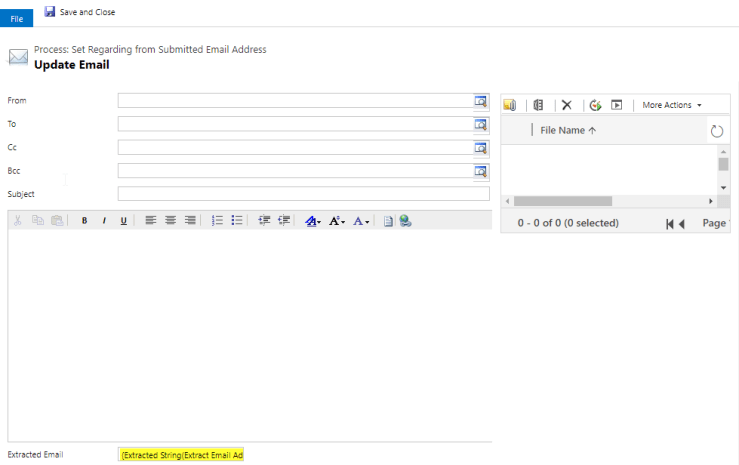The height and width of the screenshot is (465, 739).
Task: Click the insert hyperlink globe icon
Action: pyautogui.click(x=405, y=221)
